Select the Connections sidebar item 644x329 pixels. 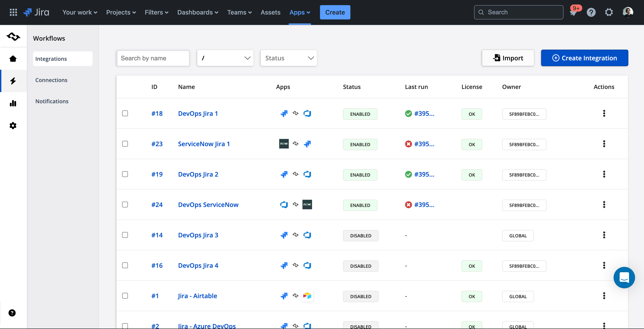(x=51, y=80)
